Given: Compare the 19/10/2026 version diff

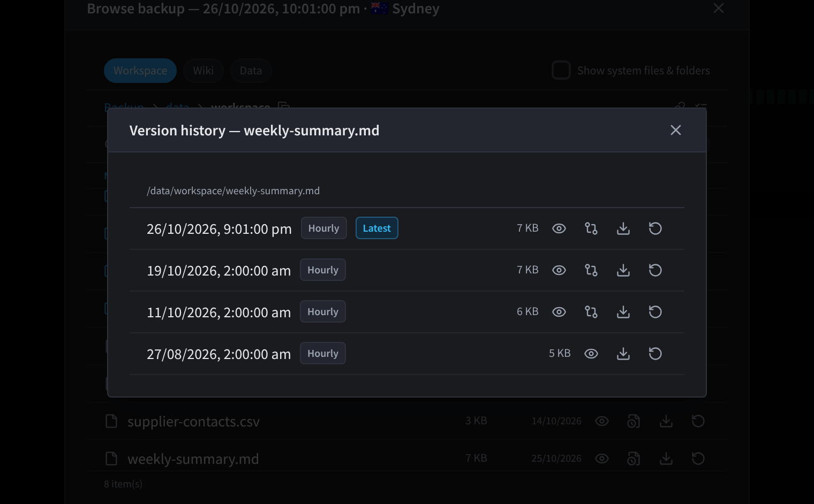Looking at the screenshot, I should coord(591,270).
